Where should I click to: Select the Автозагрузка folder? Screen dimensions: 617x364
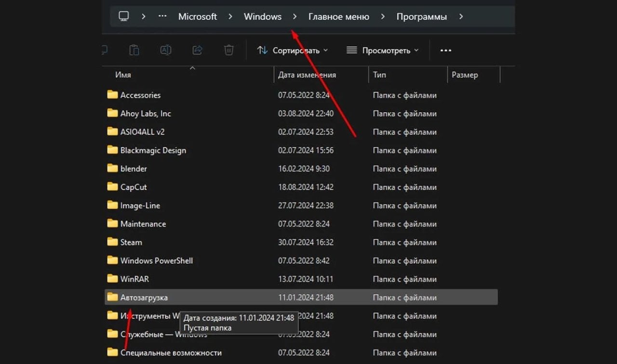click(144, 298)
